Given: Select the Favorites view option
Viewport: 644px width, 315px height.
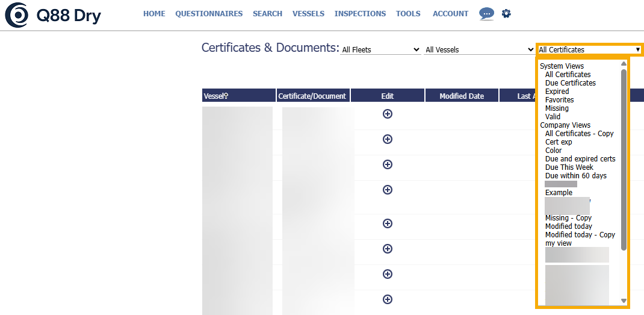Looking at the screenshot, I should pos(559,100).
